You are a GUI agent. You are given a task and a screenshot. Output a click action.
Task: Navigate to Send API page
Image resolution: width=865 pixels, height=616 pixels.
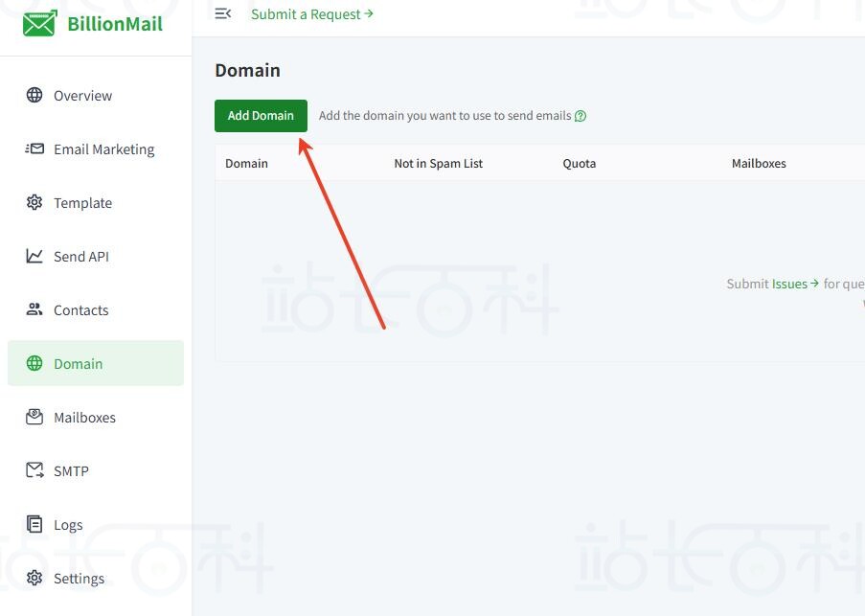[96, 256]
